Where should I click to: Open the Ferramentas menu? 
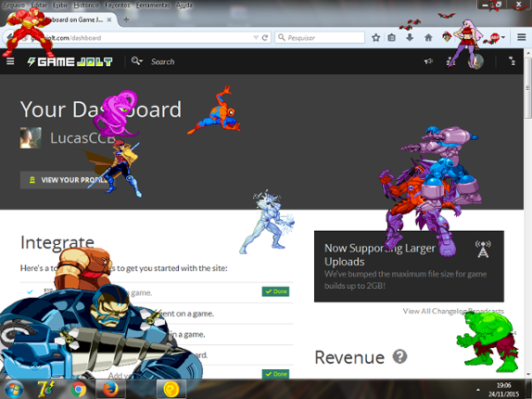tap(153, 5)
